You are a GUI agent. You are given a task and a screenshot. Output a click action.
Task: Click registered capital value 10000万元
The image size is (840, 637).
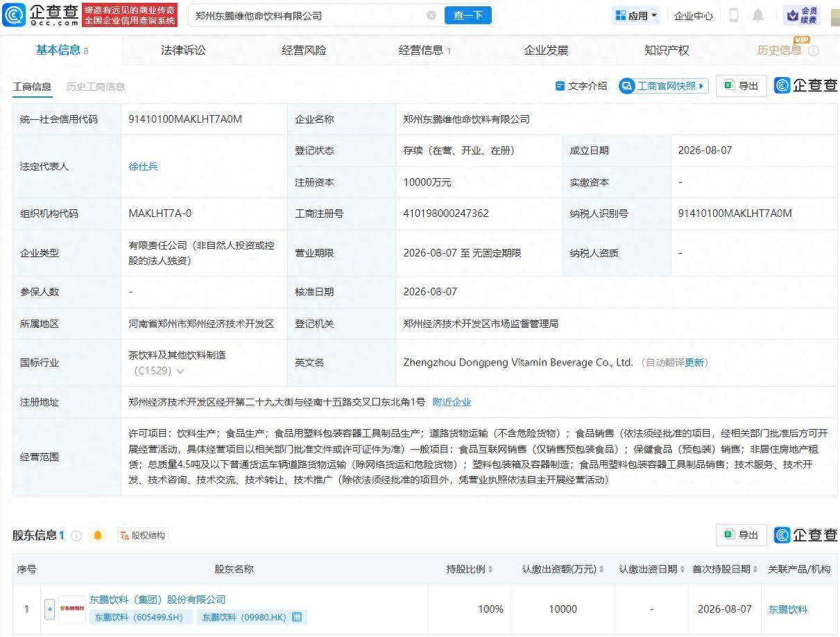pyautogui.click(x=427, y=182)
